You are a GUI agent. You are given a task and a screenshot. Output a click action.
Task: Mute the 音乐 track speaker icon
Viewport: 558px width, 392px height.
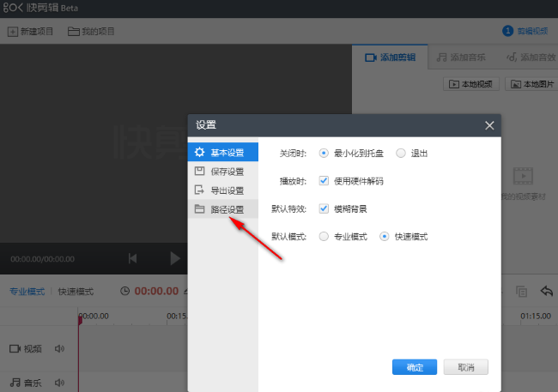tap(60, 381)
